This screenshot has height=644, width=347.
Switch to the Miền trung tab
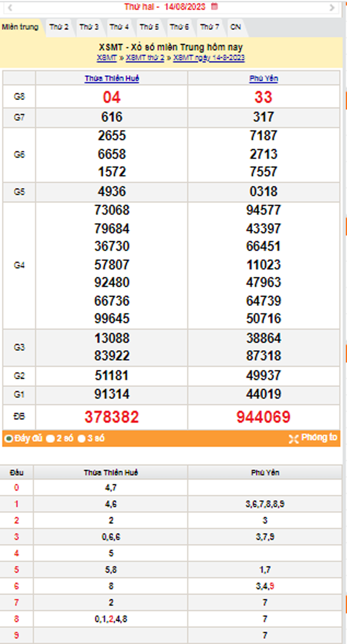(x=20, y=27)
